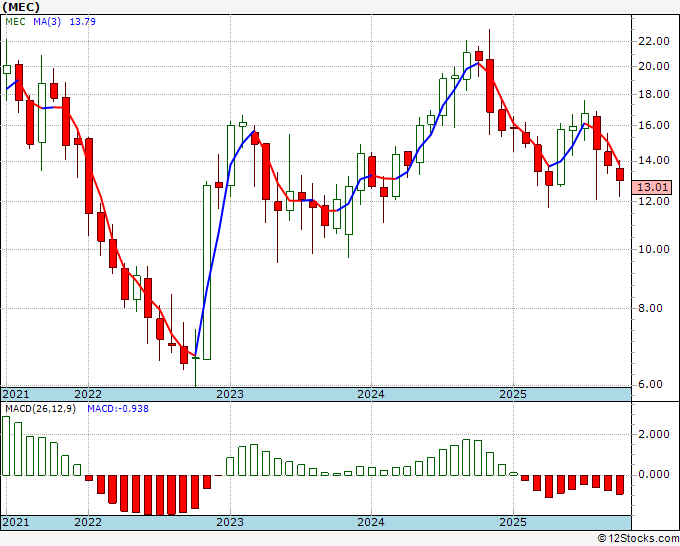Click the MACD:-0.938 value label

118,409
